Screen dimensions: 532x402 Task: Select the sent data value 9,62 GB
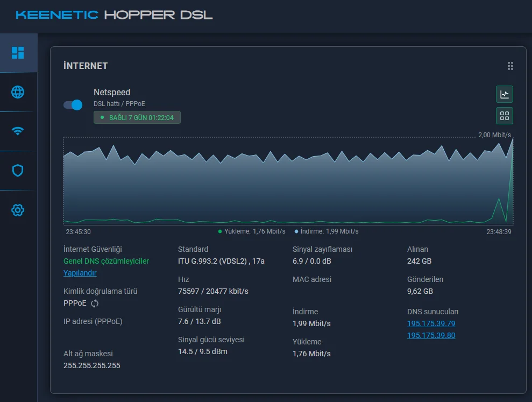pos(420,291)
